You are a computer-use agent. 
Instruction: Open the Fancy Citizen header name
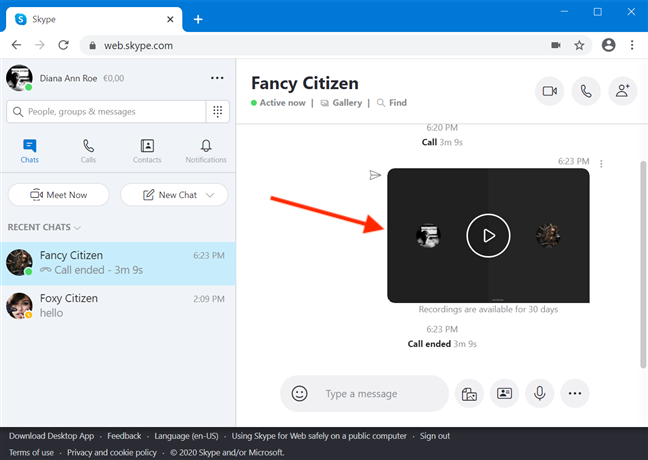pyautogui.click(x=305, y=83)
